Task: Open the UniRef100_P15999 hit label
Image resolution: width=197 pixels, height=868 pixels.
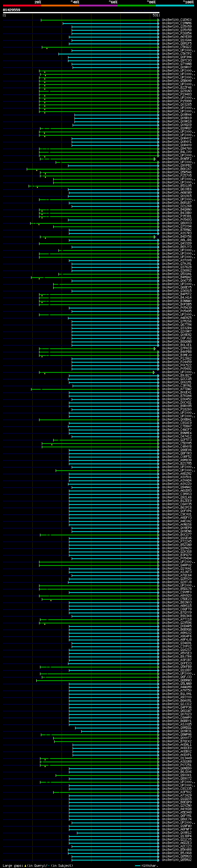Action: [x=176, y=101]
